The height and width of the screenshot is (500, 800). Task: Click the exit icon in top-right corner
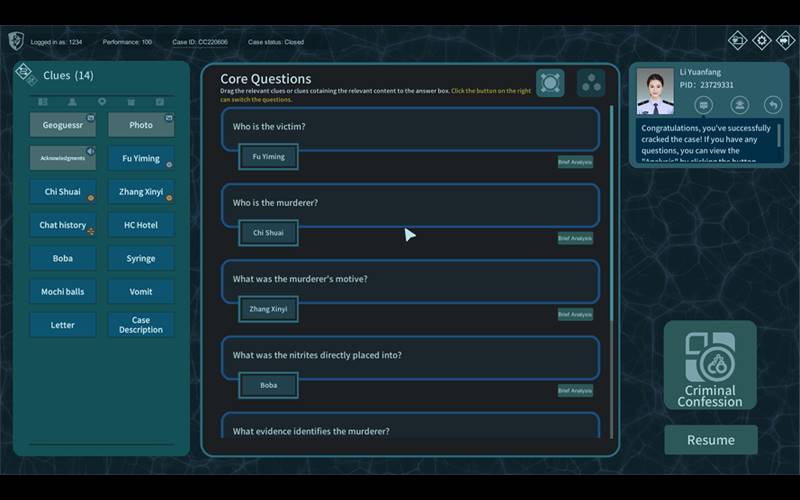(786, 41)
